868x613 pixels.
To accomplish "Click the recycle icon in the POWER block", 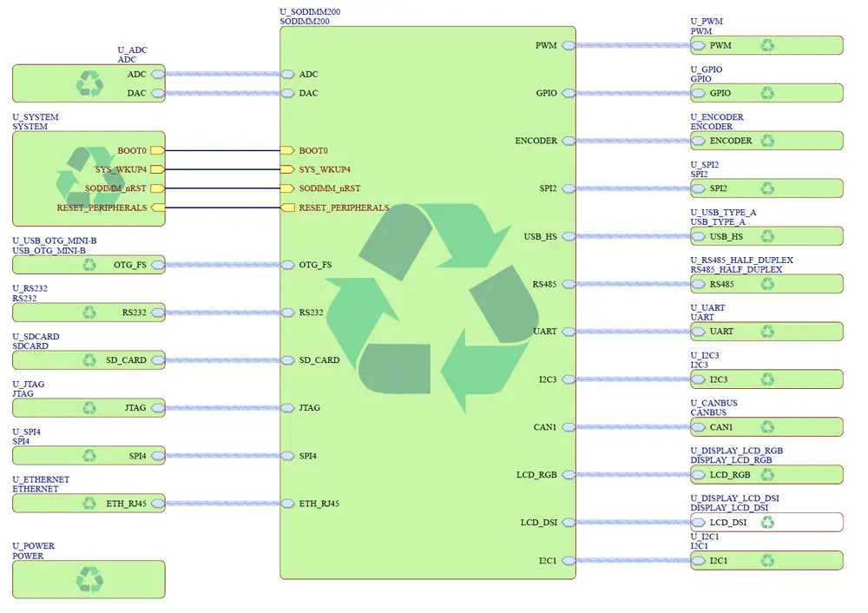I will [x=89, y=579].
